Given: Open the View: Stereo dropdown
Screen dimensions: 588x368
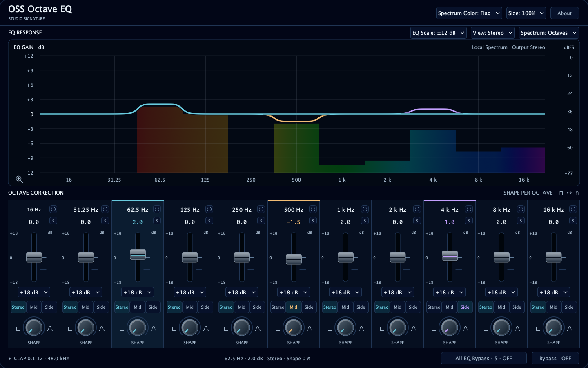Looking at the screenshot, I should pos(492,33).
